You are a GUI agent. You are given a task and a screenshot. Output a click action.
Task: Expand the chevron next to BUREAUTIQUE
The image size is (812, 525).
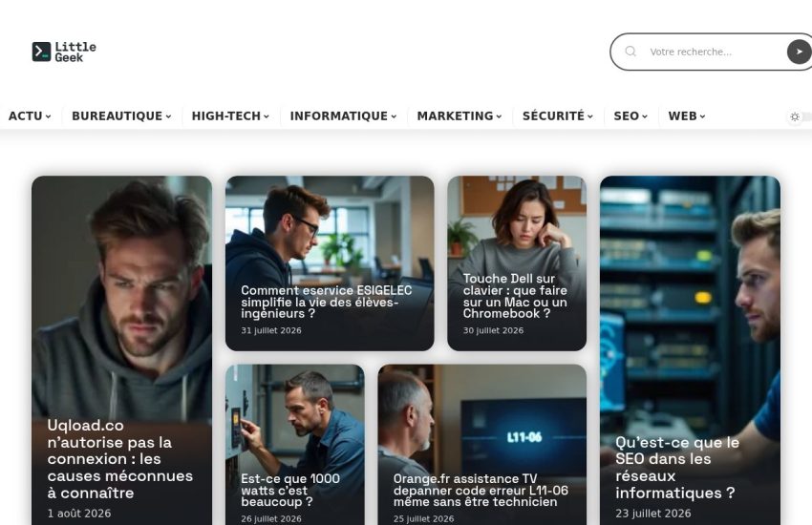(168, 116)
